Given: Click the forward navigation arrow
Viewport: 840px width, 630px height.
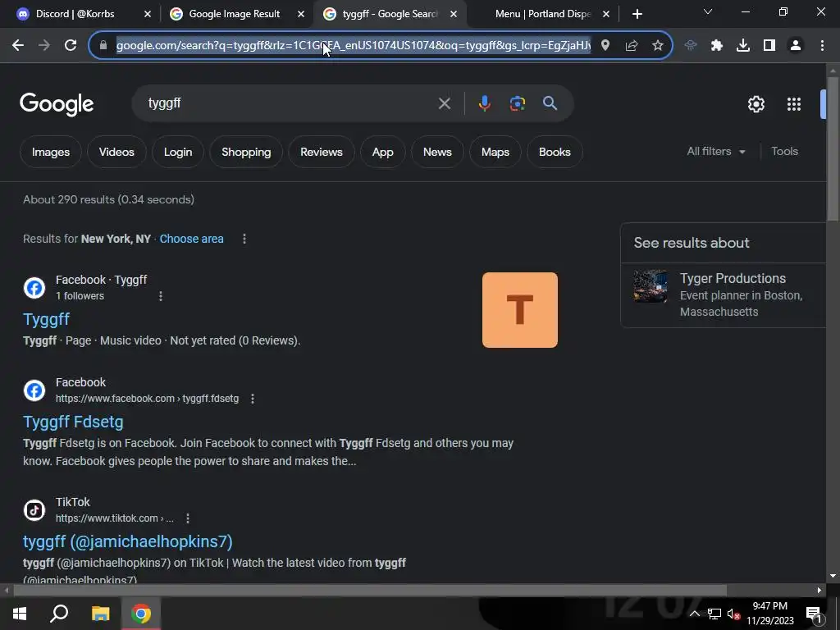Looking at the screenshot, I should (x=44, y=46).
